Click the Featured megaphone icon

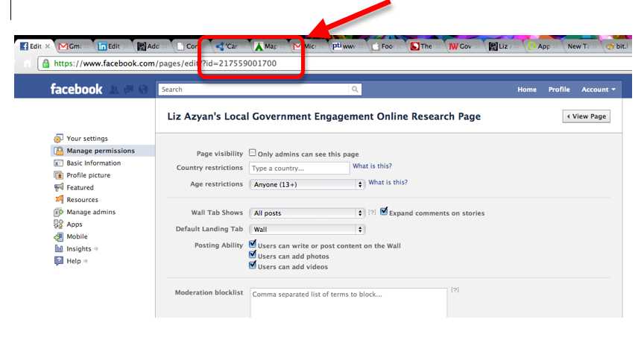pyautogui.click(x=59, y=188)
